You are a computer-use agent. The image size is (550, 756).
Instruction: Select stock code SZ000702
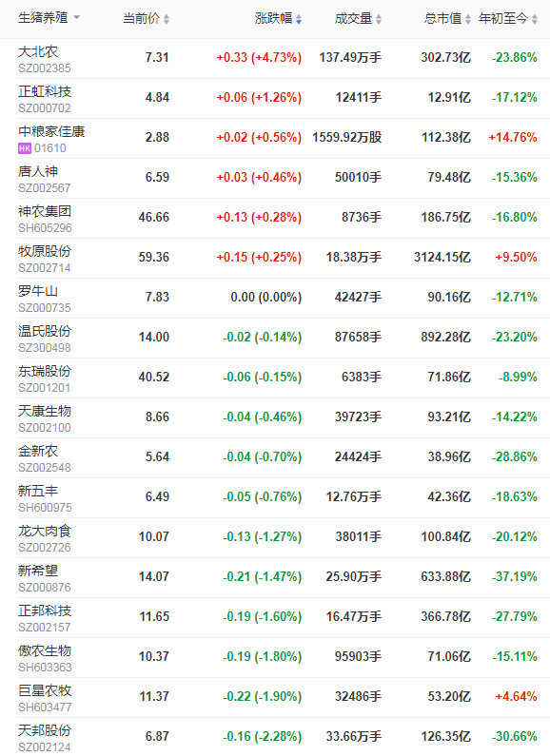(45, 108)
